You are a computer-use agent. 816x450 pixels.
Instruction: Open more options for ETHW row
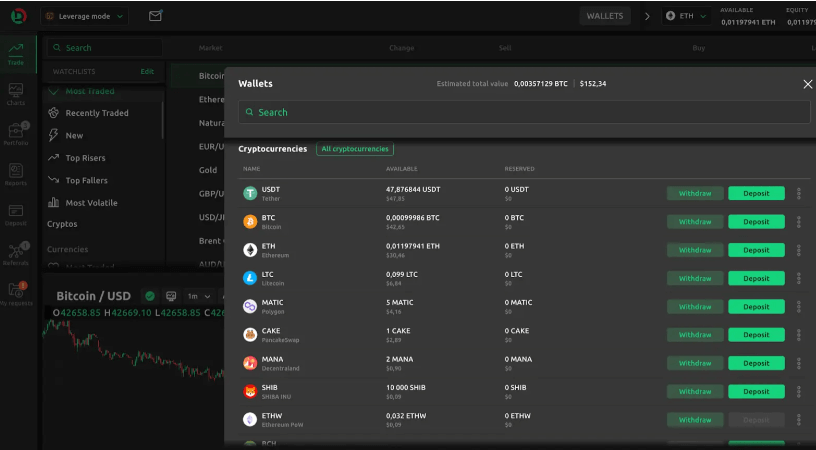(x=798, y=419)
